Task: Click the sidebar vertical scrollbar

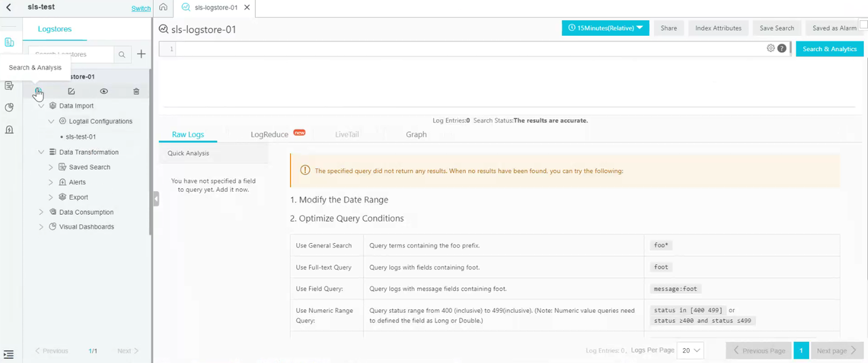Action: (x=151, y=152)
